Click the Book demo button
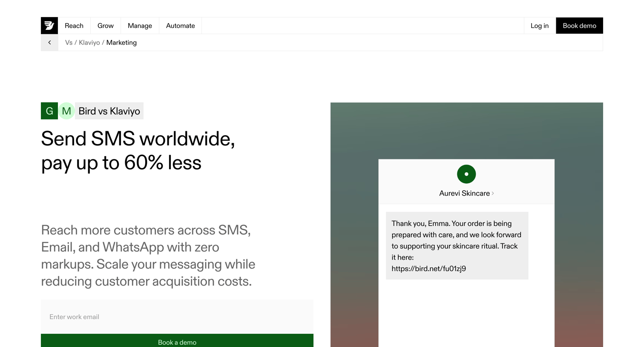This screenshot has width=644, height=347. tap(579, 26)
